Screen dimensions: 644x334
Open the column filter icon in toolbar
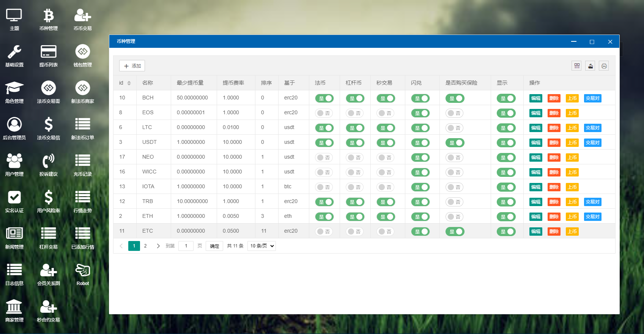[576, 66]
